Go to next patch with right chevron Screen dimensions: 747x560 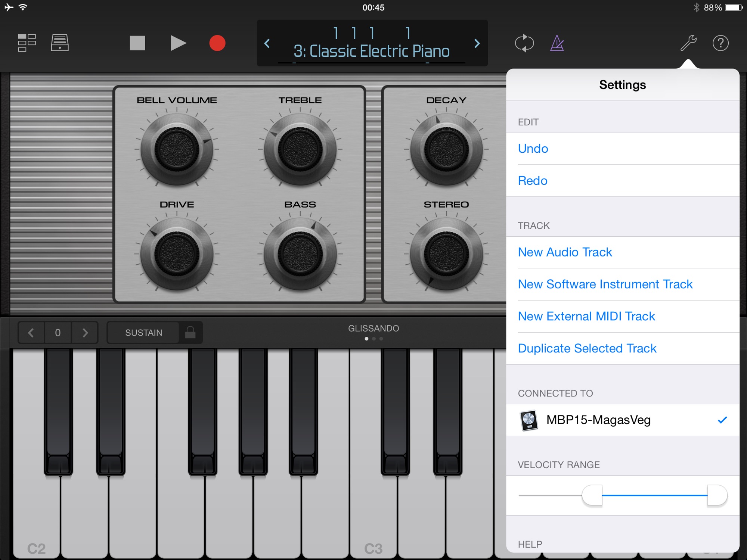[477, 43]
